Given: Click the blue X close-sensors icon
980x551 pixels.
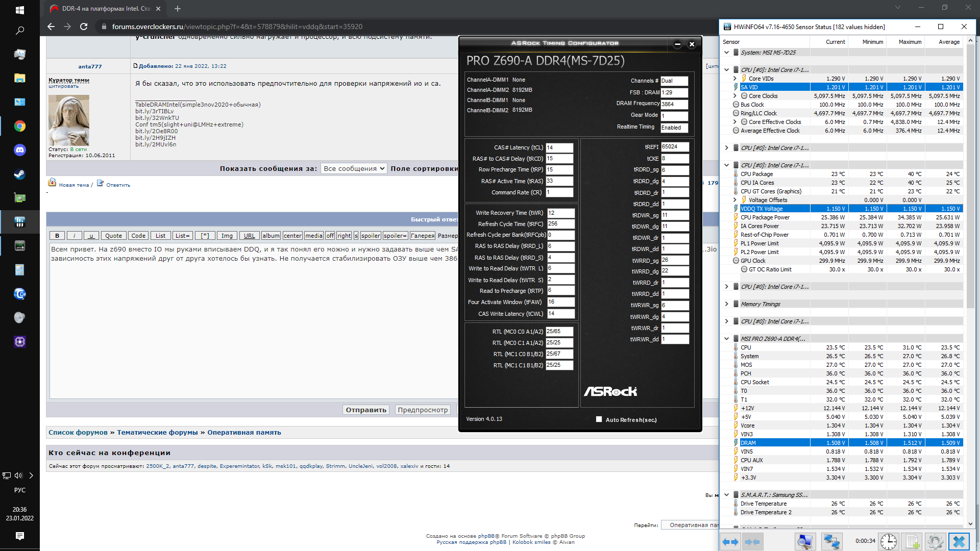Looking at the screenshot, I should tap(959, 542).
